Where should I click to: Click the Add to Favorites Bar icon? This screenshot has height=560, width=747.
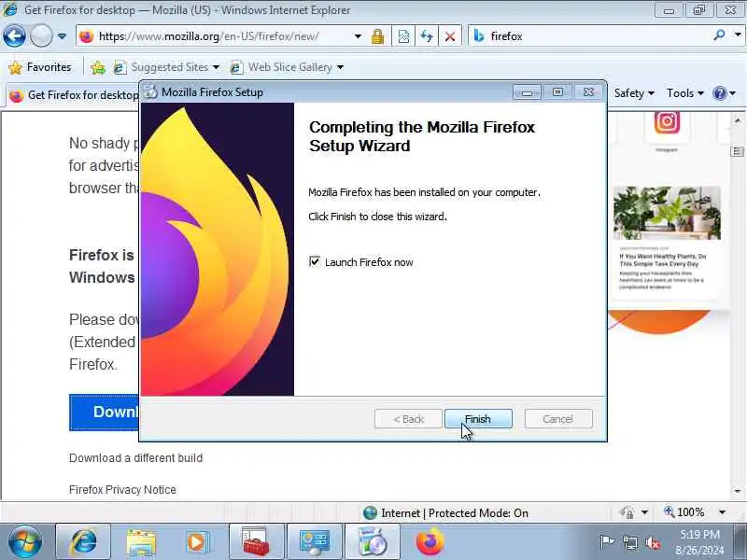point(98,67)
